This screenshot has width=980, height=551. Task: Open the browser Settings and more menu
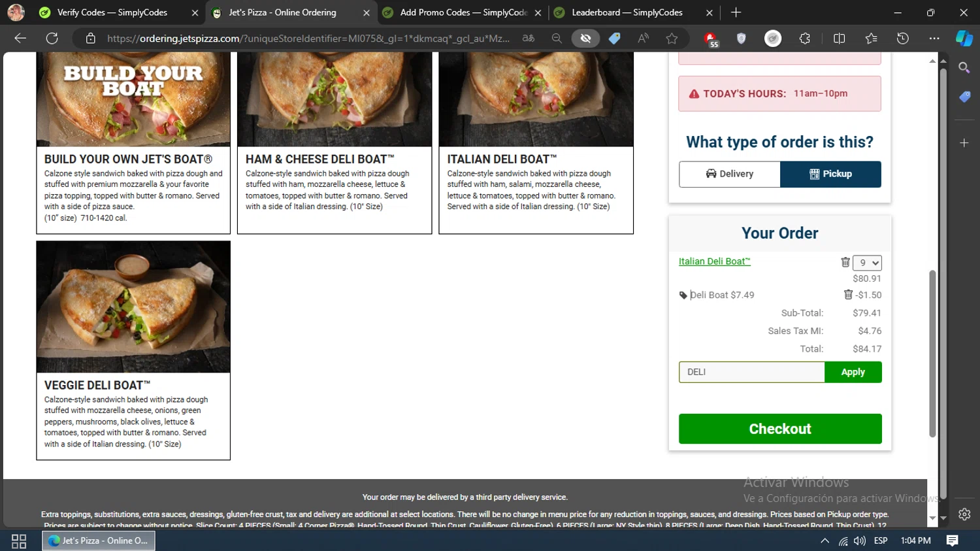click(934, 39)
